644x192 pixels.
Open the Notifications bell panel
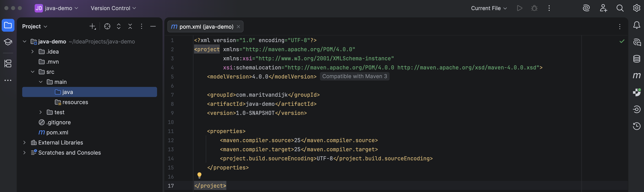(x=636, y=25)
